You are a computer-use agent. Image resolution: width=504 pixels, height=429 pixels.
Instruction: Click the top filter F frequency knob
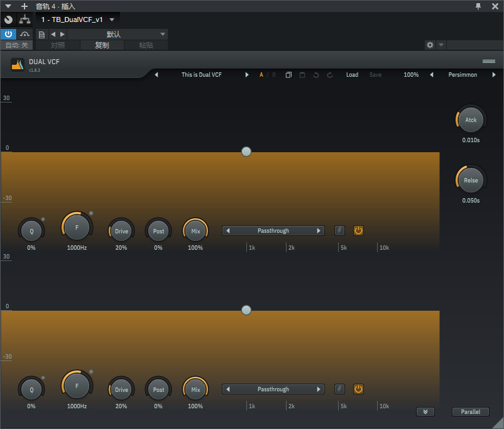(x=77, y=227)
